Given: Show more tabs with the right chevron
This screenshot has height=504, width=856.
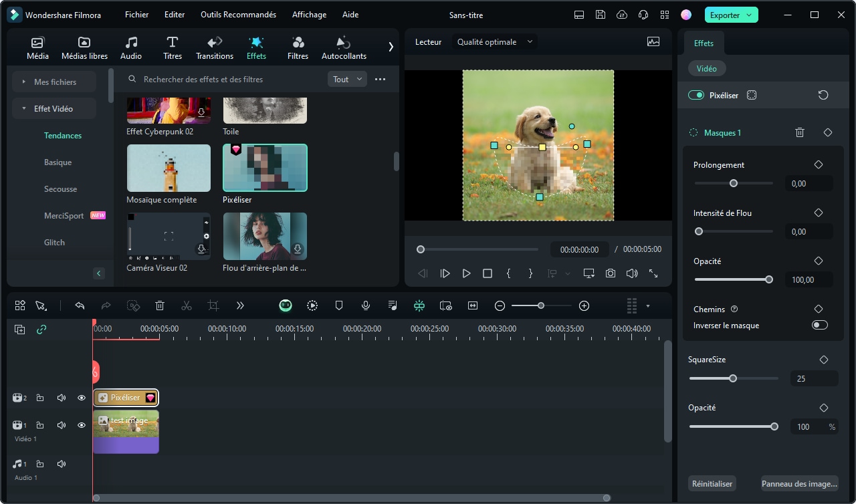Looking at the screenshot, I should click(391, 47).
